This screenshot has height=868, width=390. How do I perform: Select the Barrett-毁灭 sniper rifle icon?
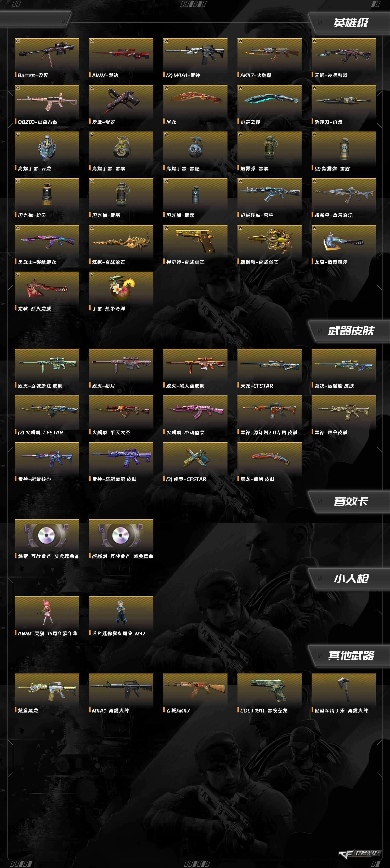pyautogui.click(x=47, y=53)
